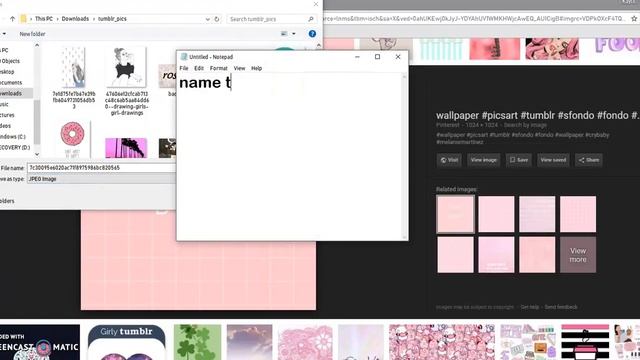Viewport: 640px width, 360px height.
Task: Open the purple clouds result thumbnail
Action: [x=249, y=342]
